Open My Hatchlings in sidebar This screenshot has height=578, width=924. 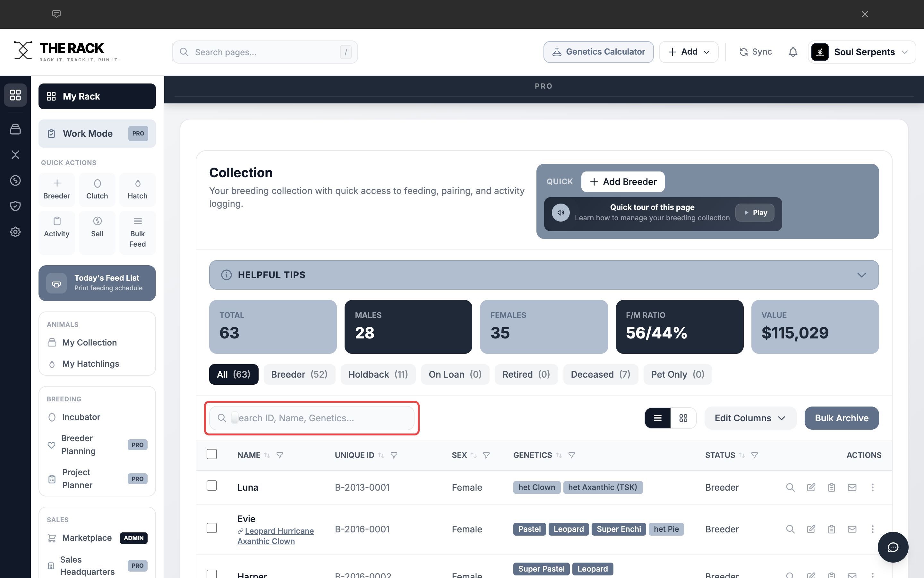(97, 363)
